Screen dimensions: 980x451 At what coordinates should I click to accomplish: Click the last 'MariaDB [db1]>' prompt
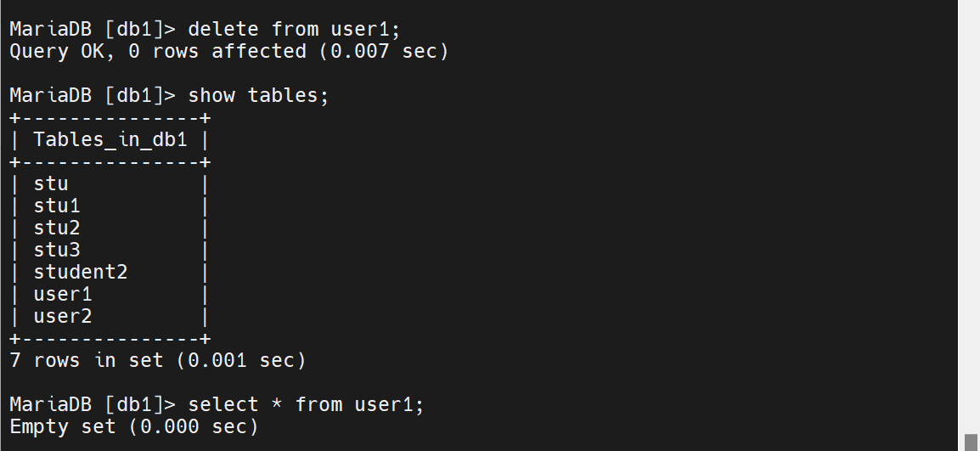coord(93,405)
